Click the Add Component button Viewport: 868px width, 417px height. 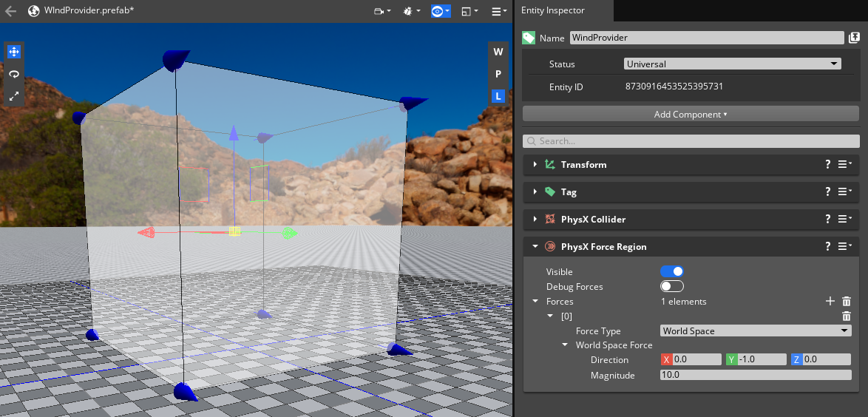tap(690, 114)
